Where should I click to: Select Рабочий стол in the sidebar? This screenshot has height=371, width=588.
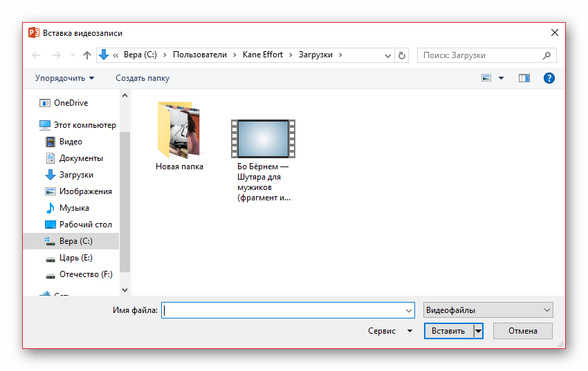pyautogui.click(x=85, y=225)
